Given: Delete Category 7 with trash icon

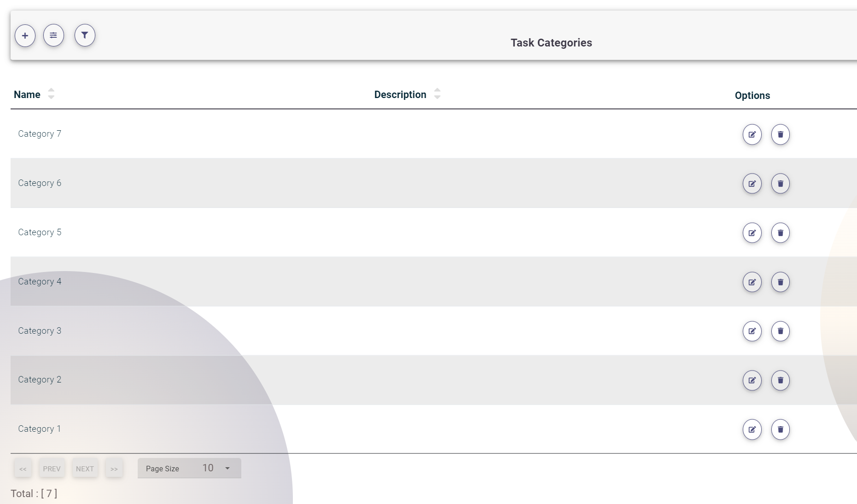Looking at the screenshot, I should click(x=780, y=135).
